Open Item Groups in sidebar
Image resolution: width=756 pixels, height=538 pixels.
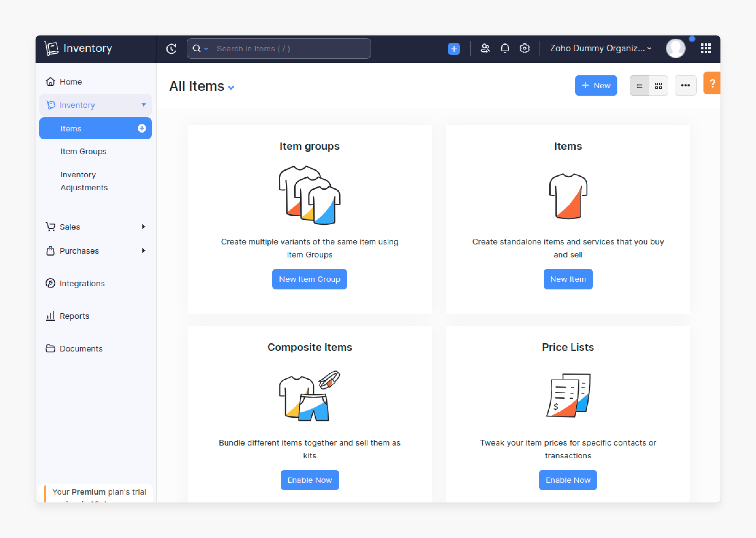coord(83,151)
